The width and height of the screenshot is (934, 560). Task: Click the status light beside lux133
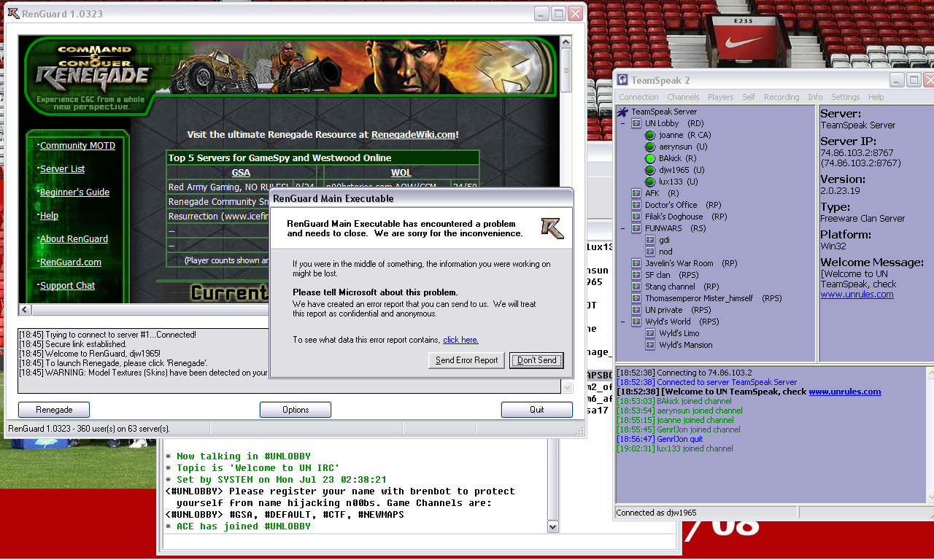pyautogui.click(x=650, y=182)
